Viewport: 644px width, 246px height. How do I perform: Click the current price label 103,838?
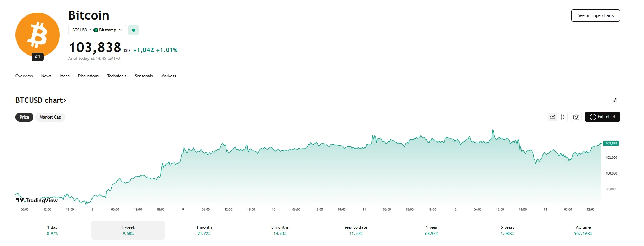(x=611, y=143)
